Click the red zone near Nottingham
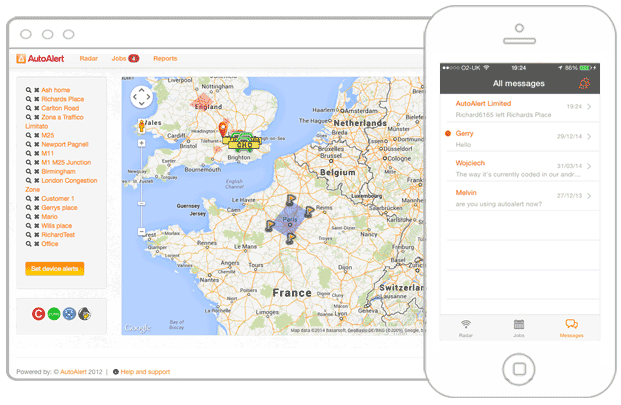This screenshot has height=405, width=621. click(202, 101)
